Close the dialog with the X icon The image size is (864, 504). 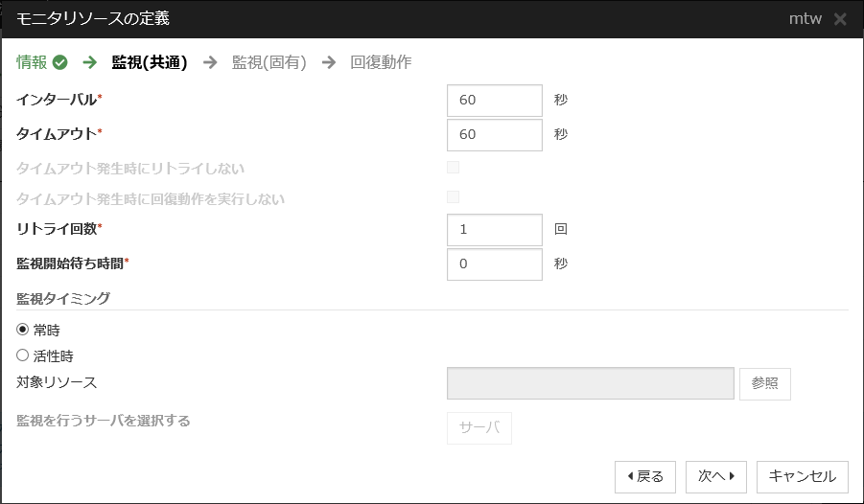tap(840, 19)
